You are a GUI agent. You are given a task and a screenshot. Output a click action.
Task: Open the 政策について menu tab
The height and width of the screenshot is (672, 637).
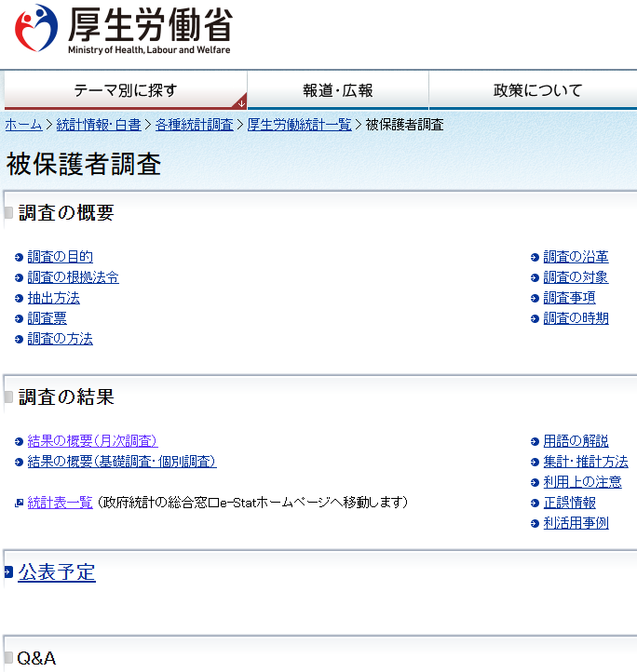click(537, 90)
